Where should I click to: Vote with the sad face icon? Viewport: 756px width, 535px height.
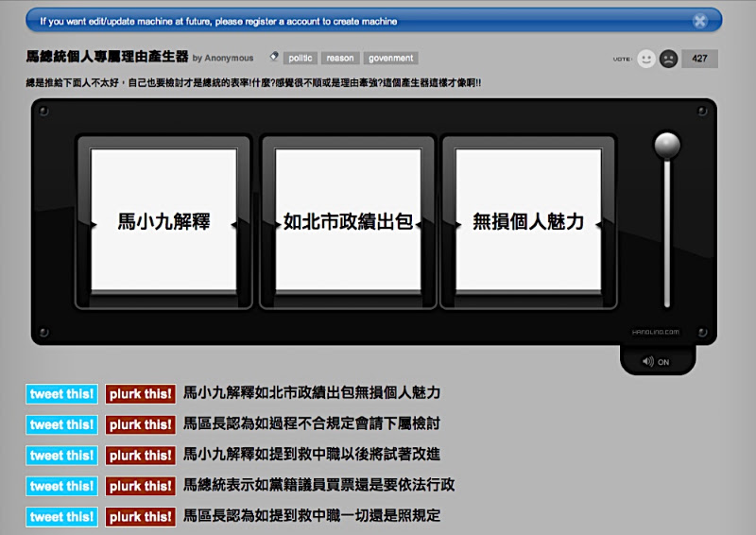tap(668, 59)
